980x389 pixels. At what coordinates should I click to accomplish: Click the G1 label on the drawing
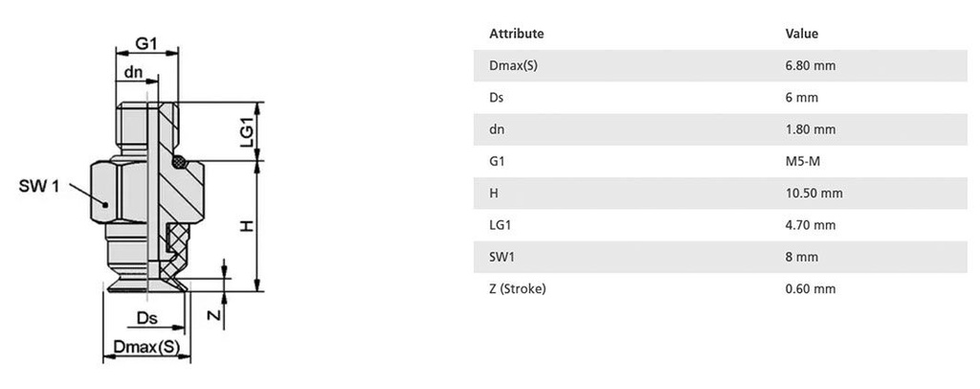tap(145, 44)
